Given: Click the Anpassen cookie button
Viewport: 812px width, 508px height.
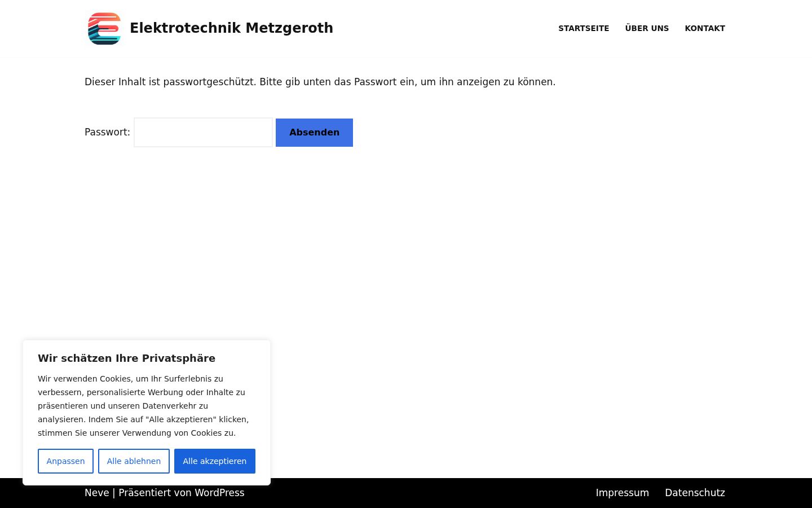Looking at the screenshot, I should (65, 461).
